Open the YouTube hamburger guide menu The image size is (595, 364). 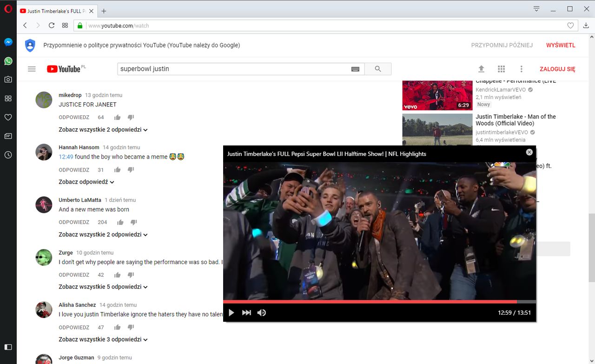click(x=32, y=69)
